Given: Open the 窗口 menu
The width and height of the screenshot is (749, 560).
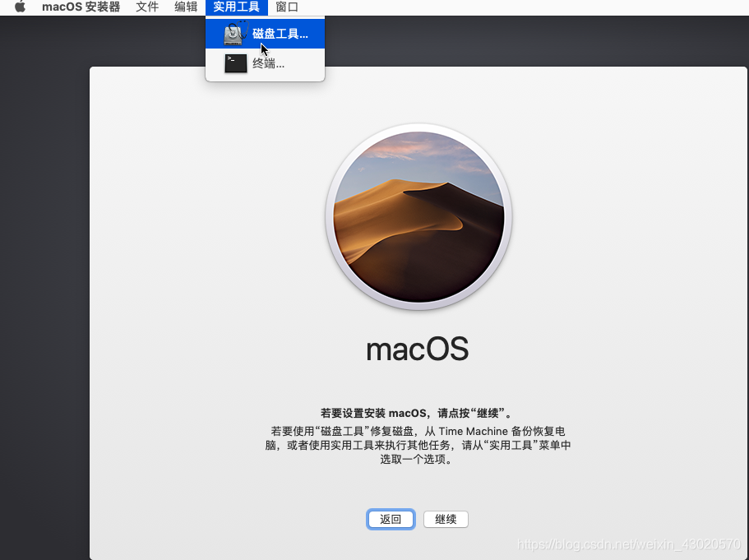Looking at the screenshot, I should pyautogui.click(x=287, y=7).
